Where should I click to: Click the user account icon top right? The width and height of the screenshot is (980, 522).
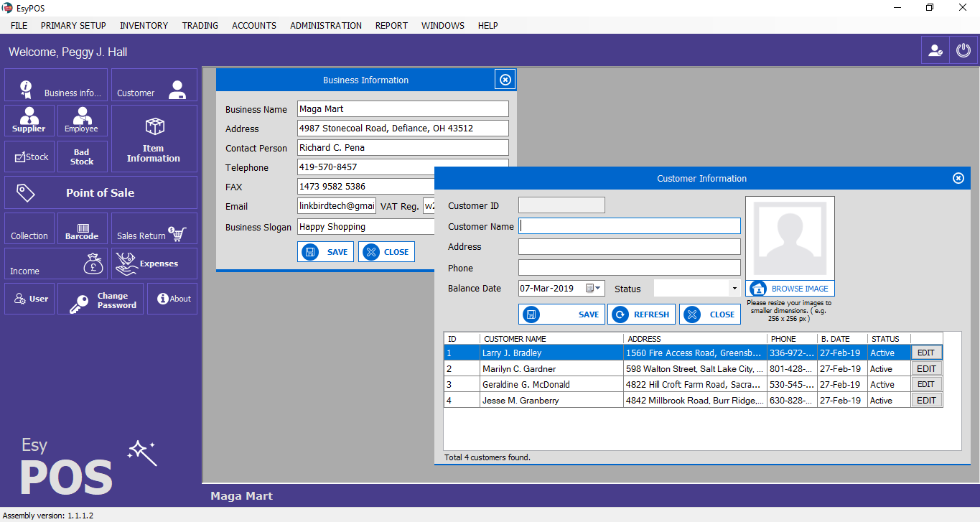(x=935, y=51)
